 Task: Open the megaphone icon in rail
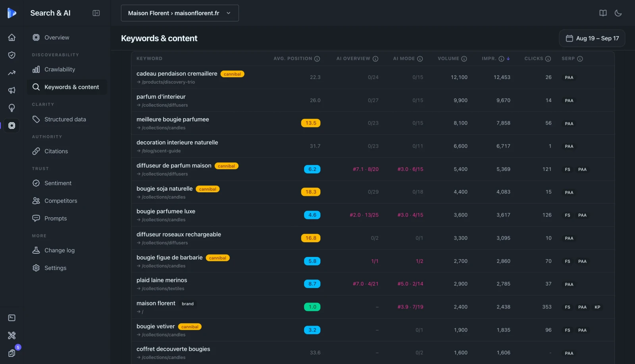click(12, 90)
